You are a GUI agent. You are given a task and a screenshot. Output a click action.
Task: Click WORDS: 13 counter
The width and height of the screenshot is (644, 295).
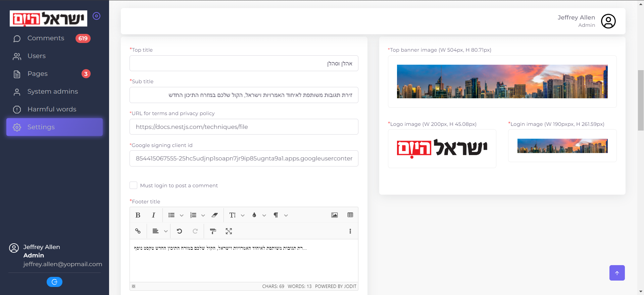pos(300,286)
